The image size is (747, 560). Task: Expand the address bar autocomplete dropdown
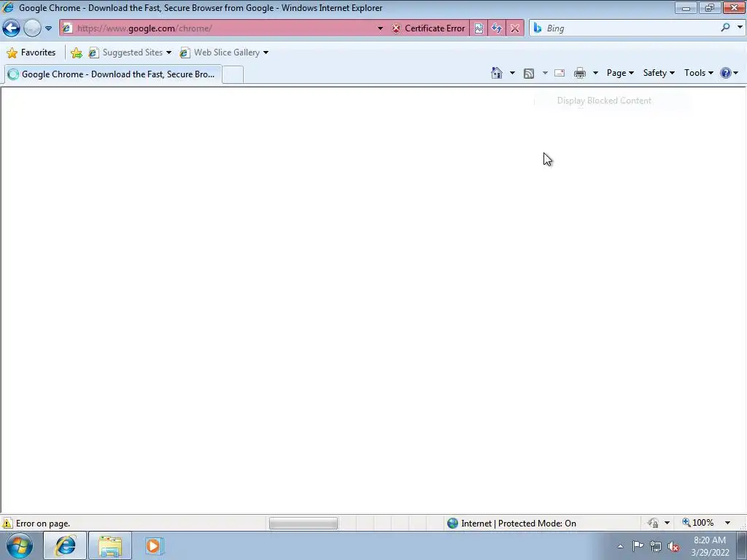[380, 28]
